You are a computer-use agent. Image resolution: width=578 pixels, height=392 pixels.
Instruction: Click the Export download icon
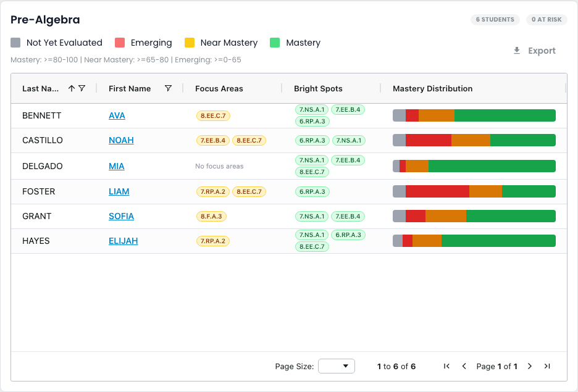click(x=517, y=51)
